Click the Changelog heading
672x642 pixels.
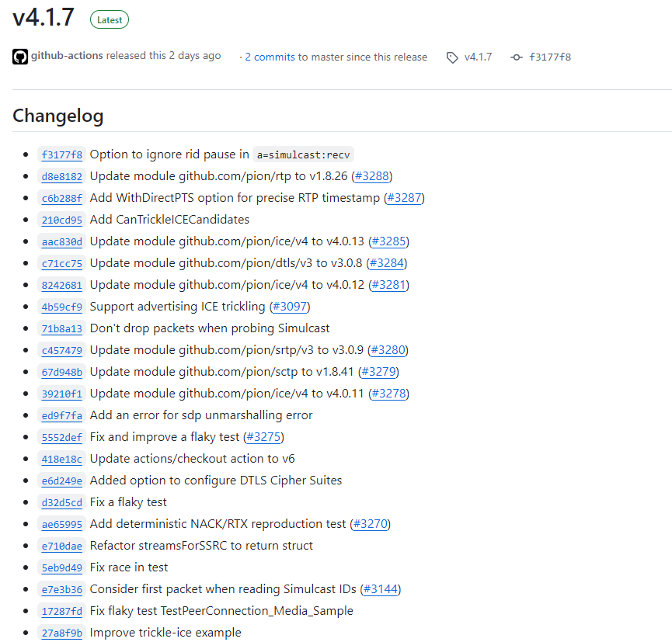pyautogui.click(x=57, y=116)
